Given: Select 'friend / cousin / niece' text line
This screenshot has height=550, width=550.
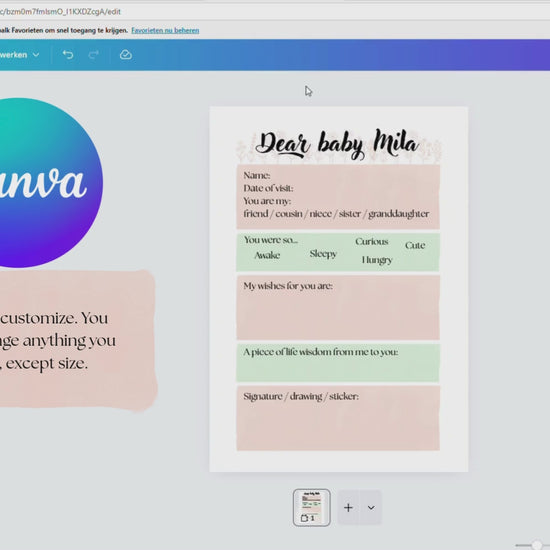Looking at the screenshot, I should [x=336, y=214].
